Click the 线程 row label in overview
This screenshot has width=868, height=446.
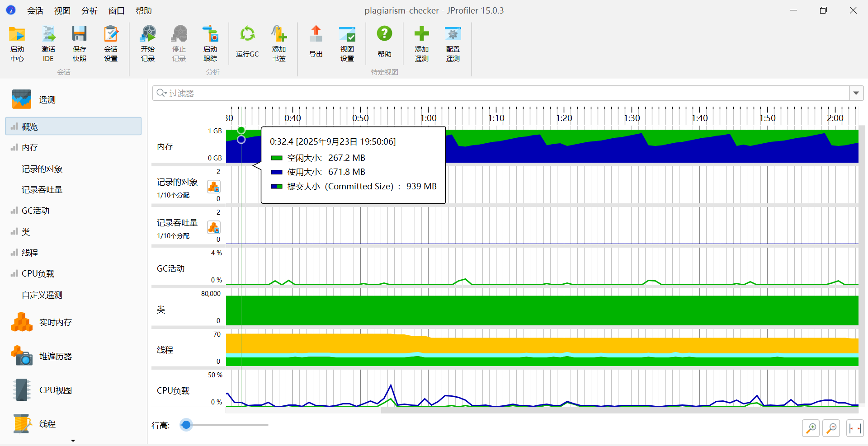click(165, 350)
